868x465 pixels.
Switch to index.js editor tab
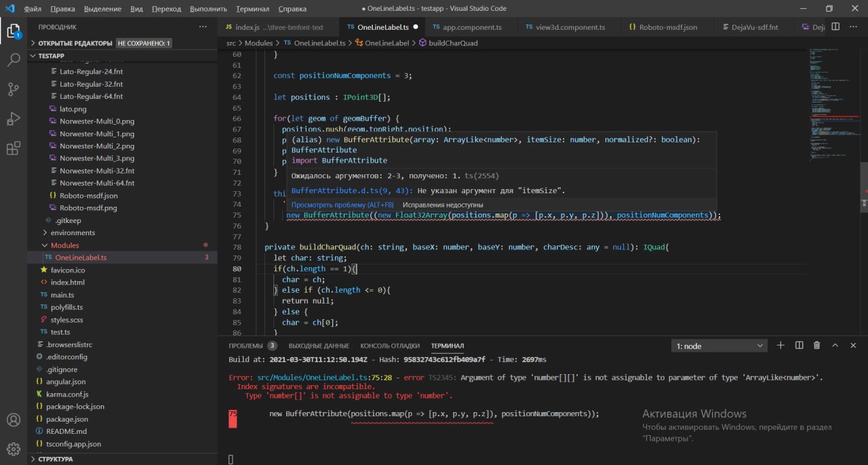tap(277, 27)
